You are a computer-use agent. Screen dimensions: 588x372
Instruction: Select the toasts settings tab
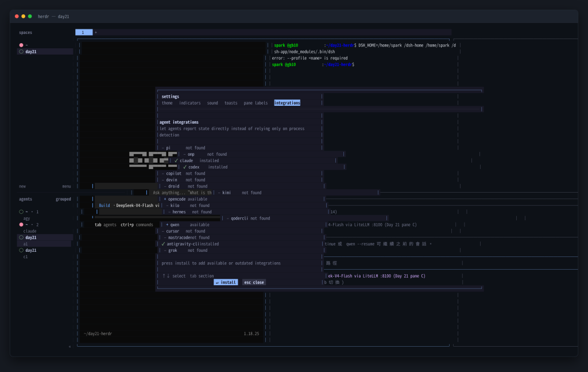(231, 103)
